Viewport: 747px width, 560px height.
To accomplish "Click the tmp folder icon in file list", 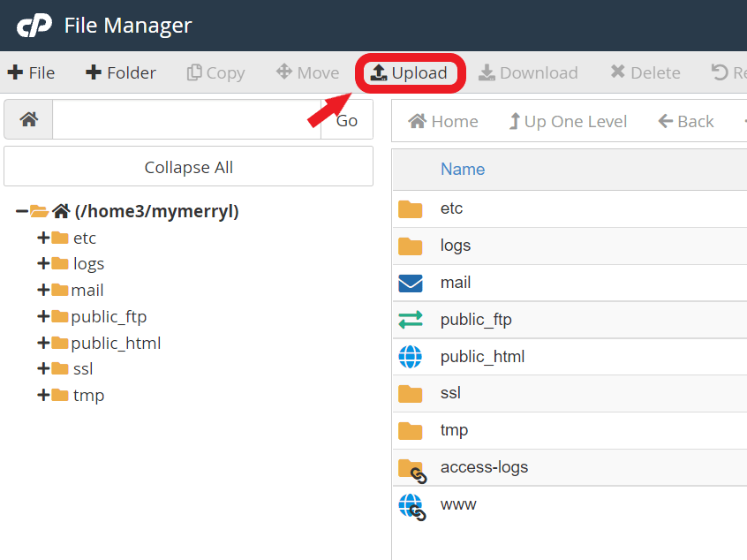I will tap(411, 431).
